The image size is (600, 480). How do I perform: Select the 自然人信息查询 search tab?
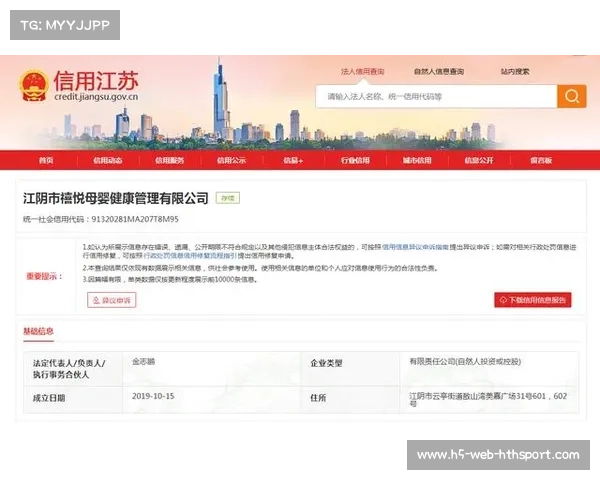pyautogui.click(x=439, y=72)
